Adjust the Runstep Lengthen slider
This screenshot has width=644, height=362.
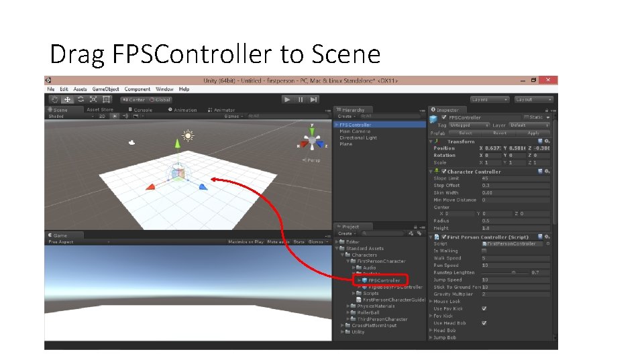point(504,273)
